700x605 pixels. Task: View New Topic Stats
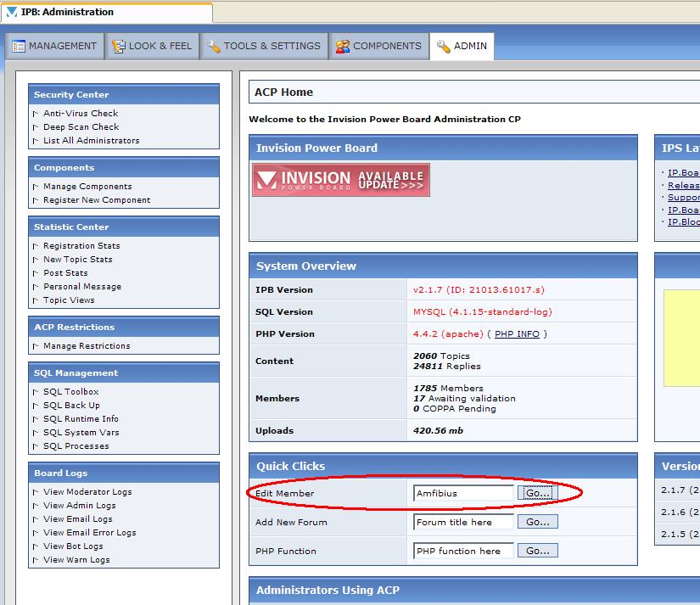(78, 260)
